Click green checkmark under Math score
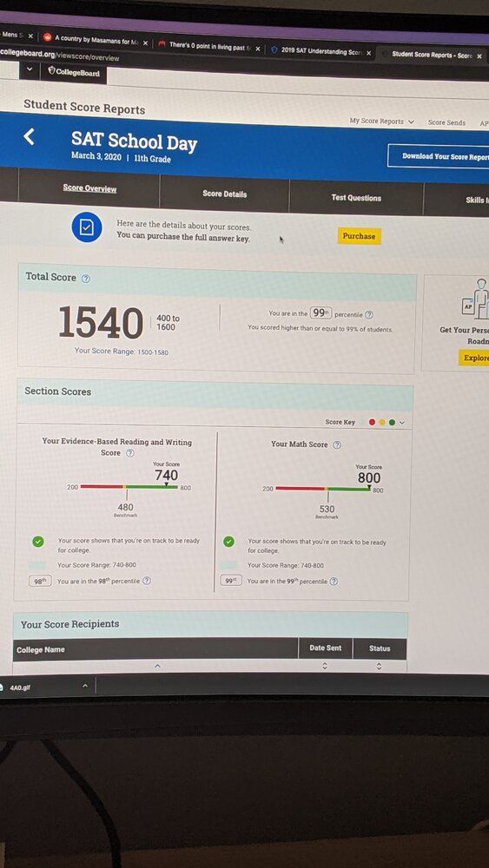The height and width of the screenshot is (868, 489). click(x=228, y=542)
